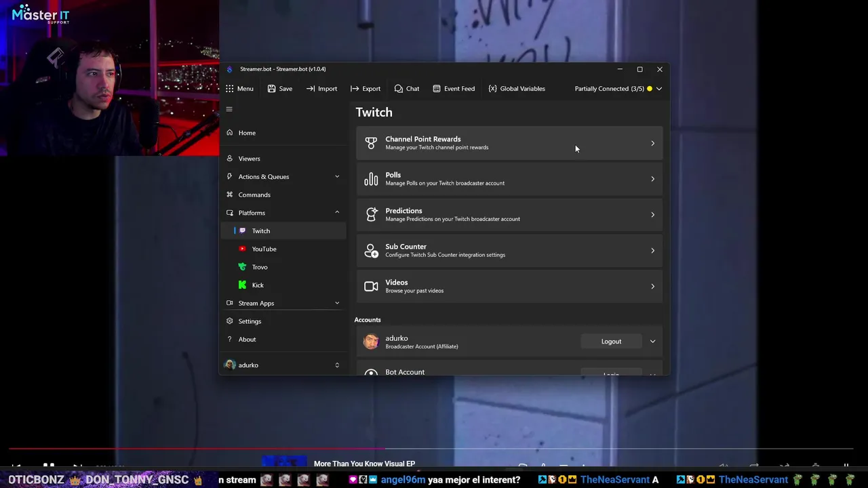Click Export in the toolbar
This screenshot has width=868, height=488.
pyautogui.click(x=366, y=89)
